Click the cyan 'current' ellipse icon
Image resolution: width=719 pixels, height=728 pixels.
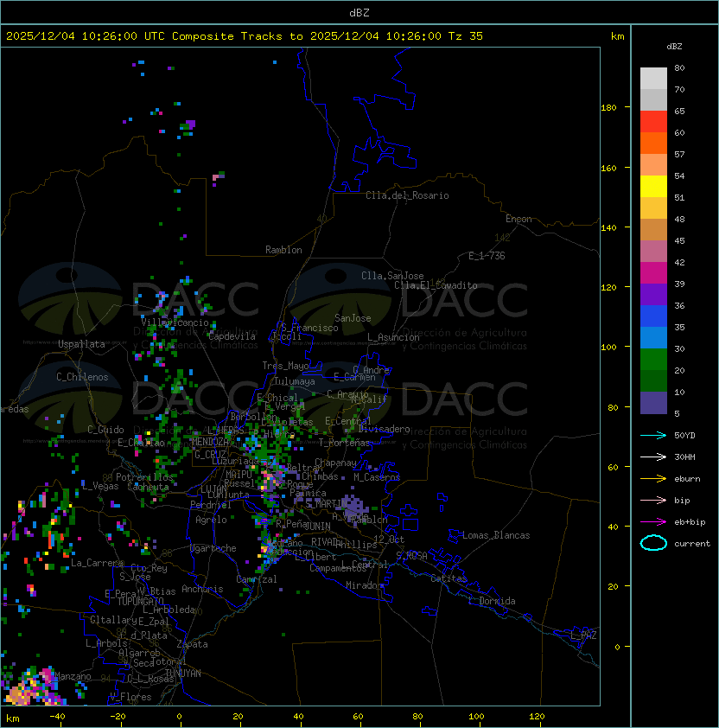pos(653,543)
